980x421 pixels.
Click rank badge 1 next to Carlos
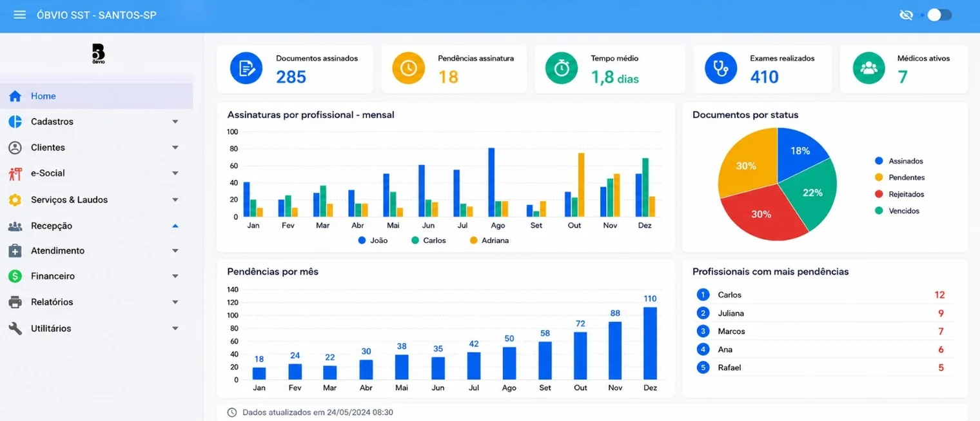click(x=703, y=295)
